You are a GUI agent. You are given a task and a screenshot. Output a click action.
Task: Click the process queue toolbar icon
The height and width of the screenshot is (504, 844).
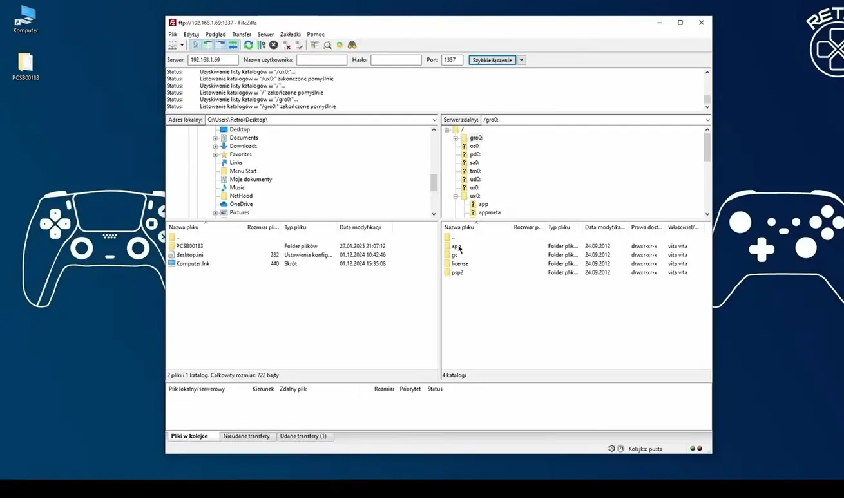261,45
